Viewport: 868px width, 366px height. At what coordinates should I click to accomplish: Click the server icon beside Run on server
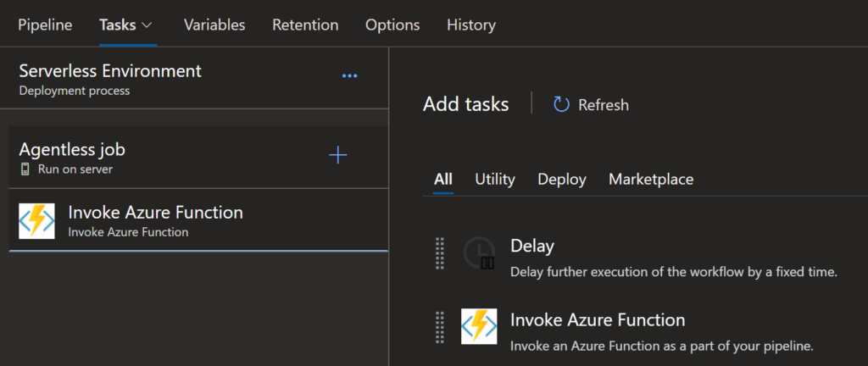(25, 169)
